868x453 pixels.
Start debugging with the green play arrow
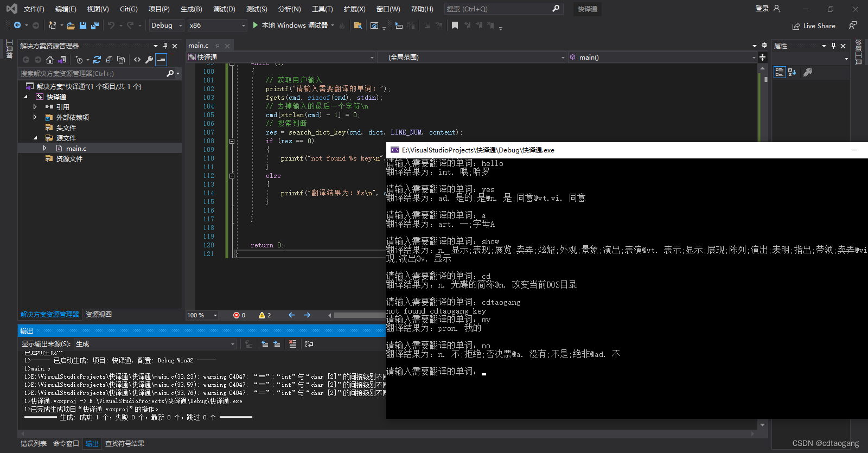256,25
